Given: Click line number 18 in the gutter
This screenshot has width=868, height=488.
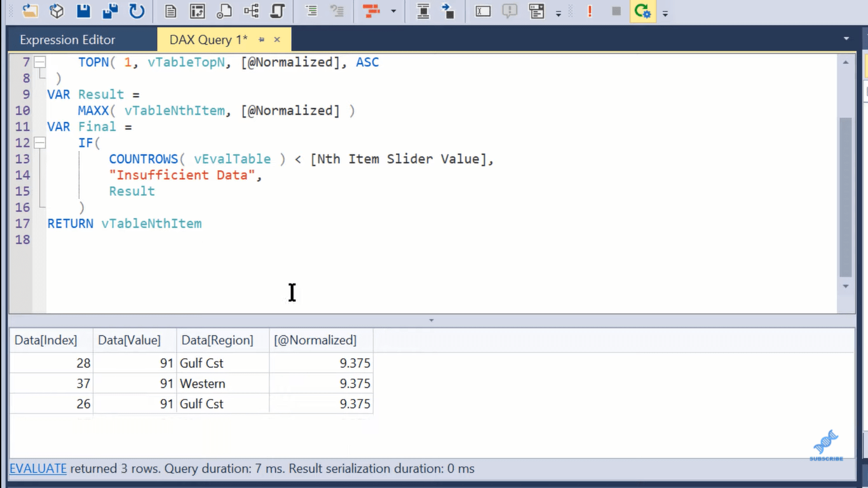Looking at the screenshot, I should pyautogui.click(x=22, y=240).
